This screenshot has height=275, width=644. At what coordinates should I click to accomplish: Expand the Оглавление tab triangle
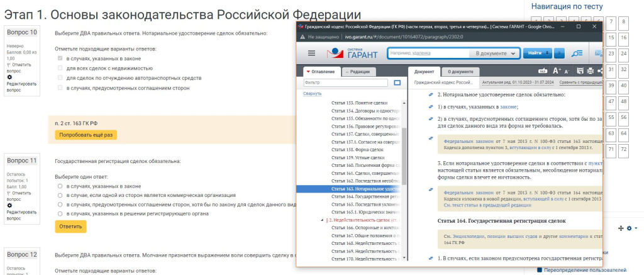(308, 72)
